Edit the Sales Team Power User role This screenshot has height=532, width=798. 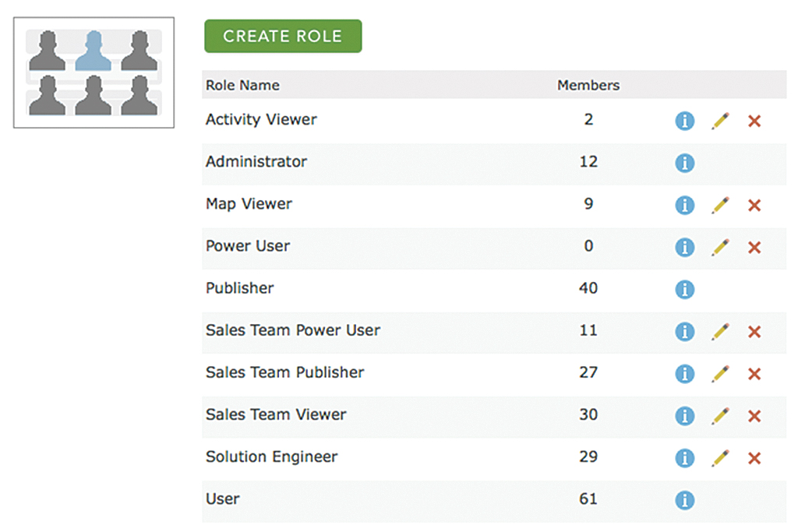pyautogui.click(x=720, y=331)
